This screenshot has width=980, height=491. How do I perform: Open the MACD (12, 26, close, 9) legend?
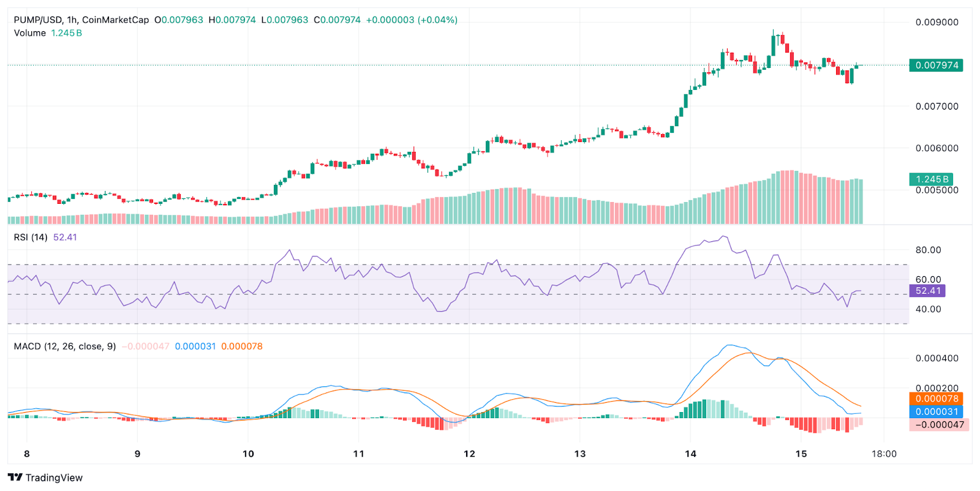pos(65,347)
